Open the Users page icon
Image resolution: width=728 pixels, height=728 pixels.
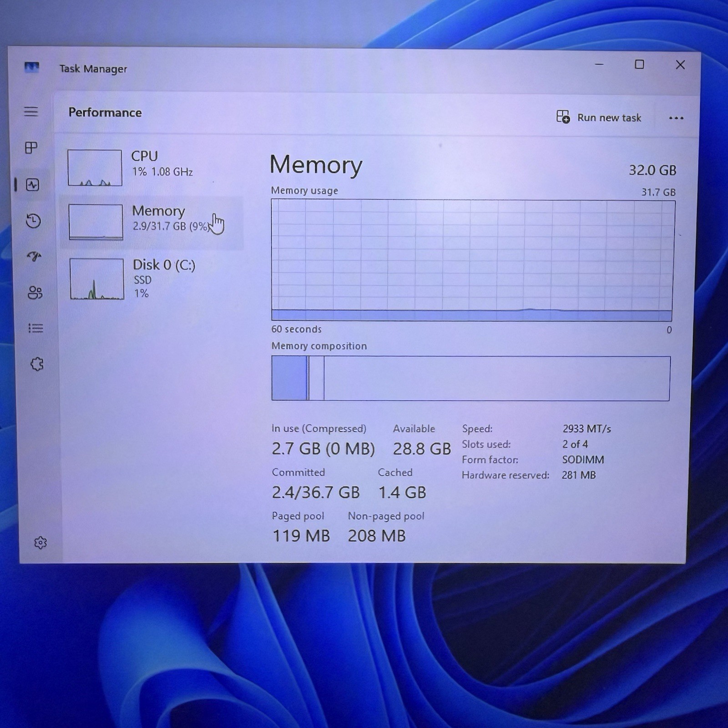coord(35,292)
